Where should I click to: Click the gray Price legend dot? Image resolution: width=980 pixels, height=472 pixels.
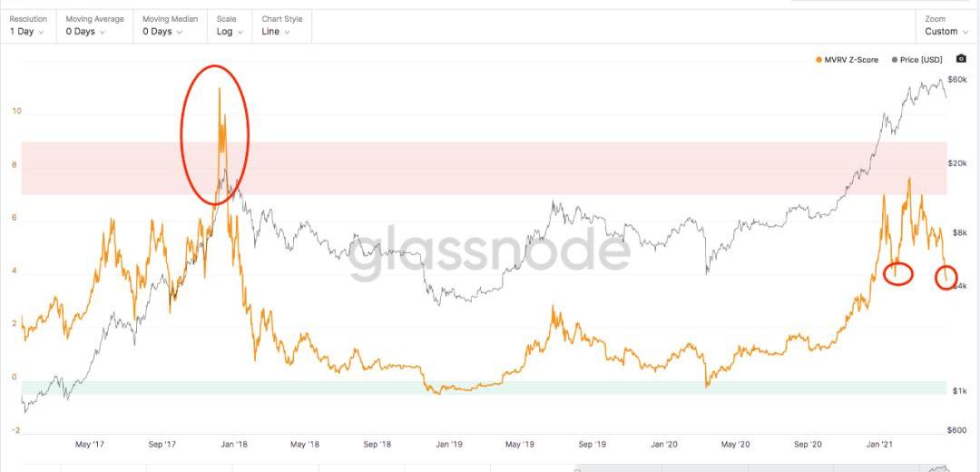(895, 59)
